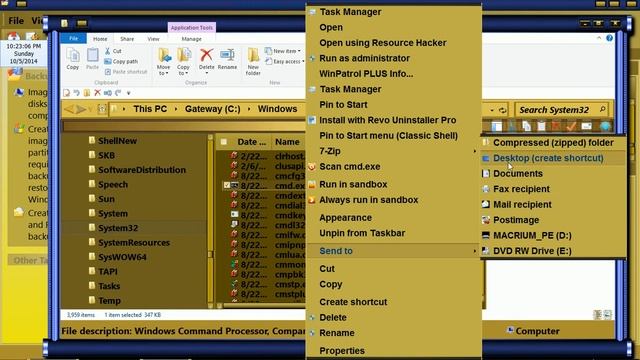The image size is (640, 360).
Task: Click the properties page icon in quick access toolbar
Action: coord(67,93)
